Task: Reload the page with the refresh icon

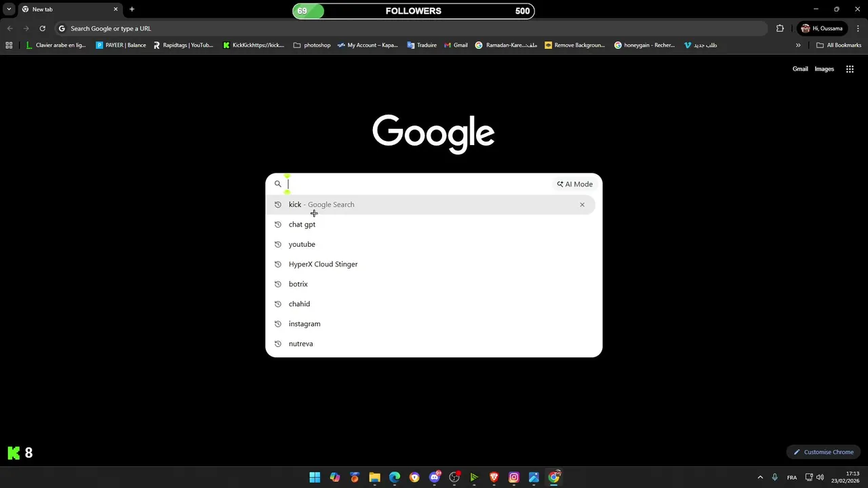Action: (42, 28)
